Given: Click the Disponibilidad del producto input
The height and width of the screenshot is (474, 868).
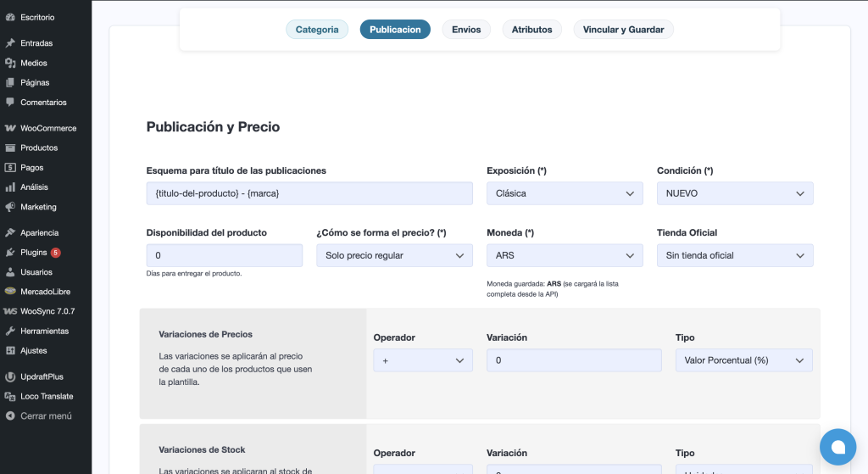Looking at the screenshot, I should click(224, 255).
